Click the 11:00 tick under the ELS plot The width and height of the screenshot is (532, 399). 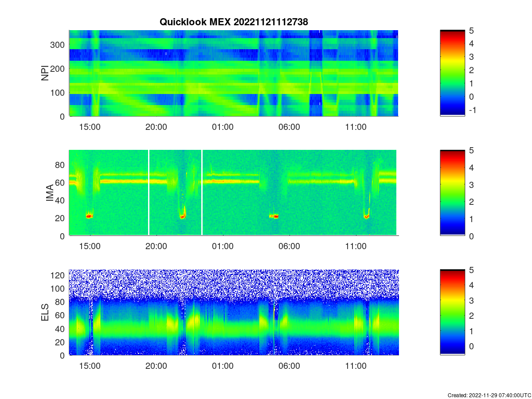(356, 366)
